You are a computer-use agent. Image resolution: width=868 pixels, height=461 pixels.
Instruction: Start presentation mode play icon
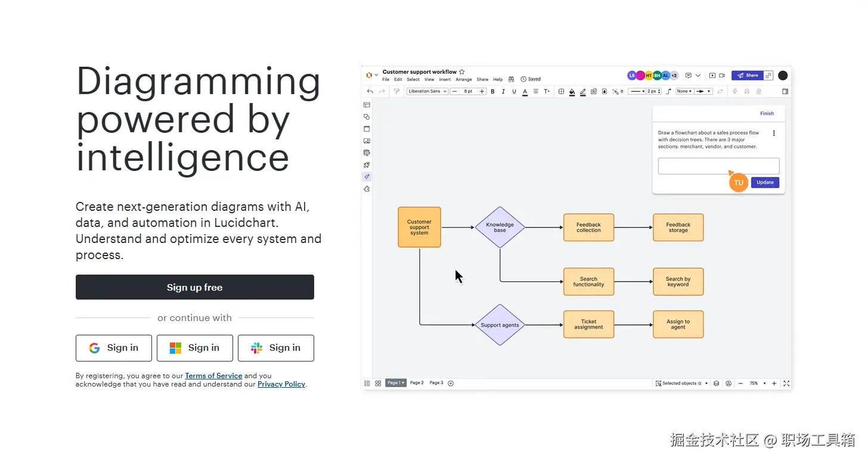pyautogui.click(x=712, y=76)
